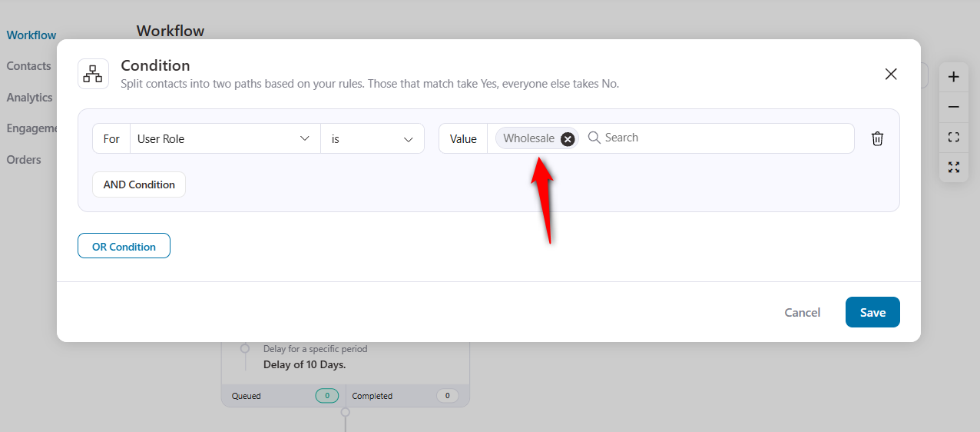Image resolution: width=980 pixels, height=432 pixels.
Task: Click the Queued count badge
Action: 326,396
